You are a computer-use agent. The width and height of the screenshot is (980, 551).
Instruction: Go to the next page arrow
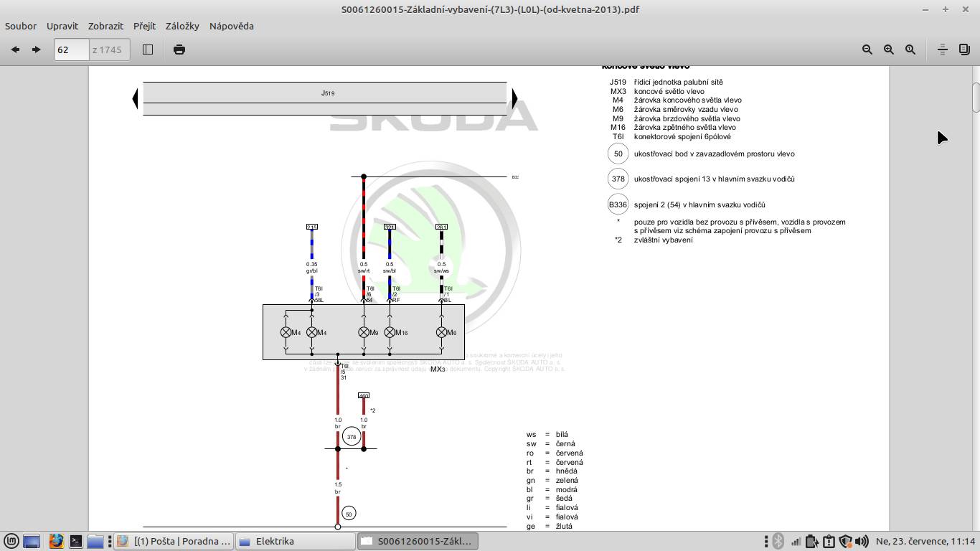pos(37,50)
